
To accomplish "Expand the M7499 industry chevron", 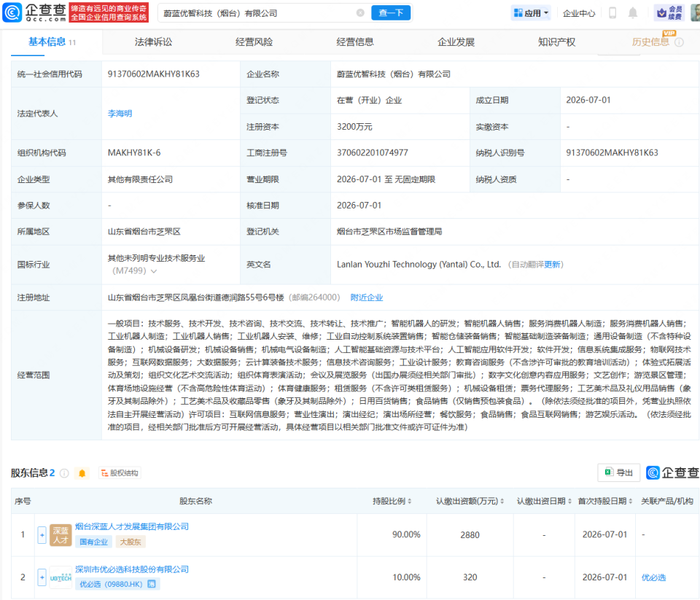I will pyautogui.click(x=154, y=271).
